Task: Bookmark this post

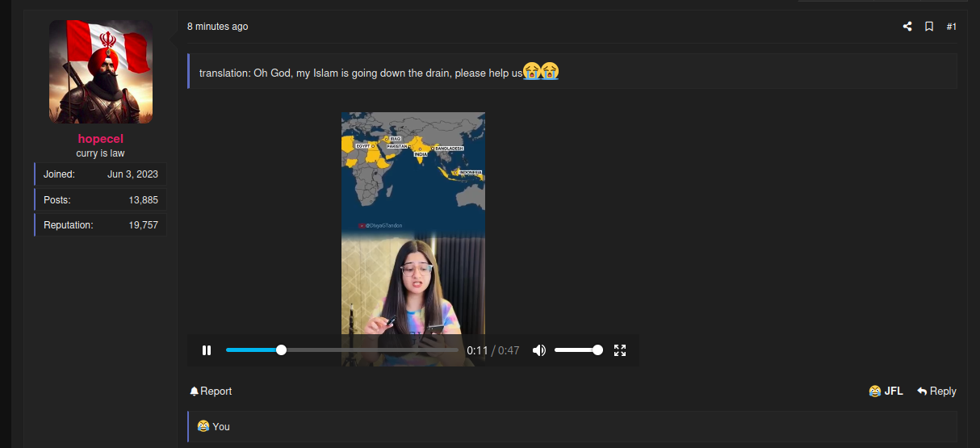Action: (x=929, y=27)
